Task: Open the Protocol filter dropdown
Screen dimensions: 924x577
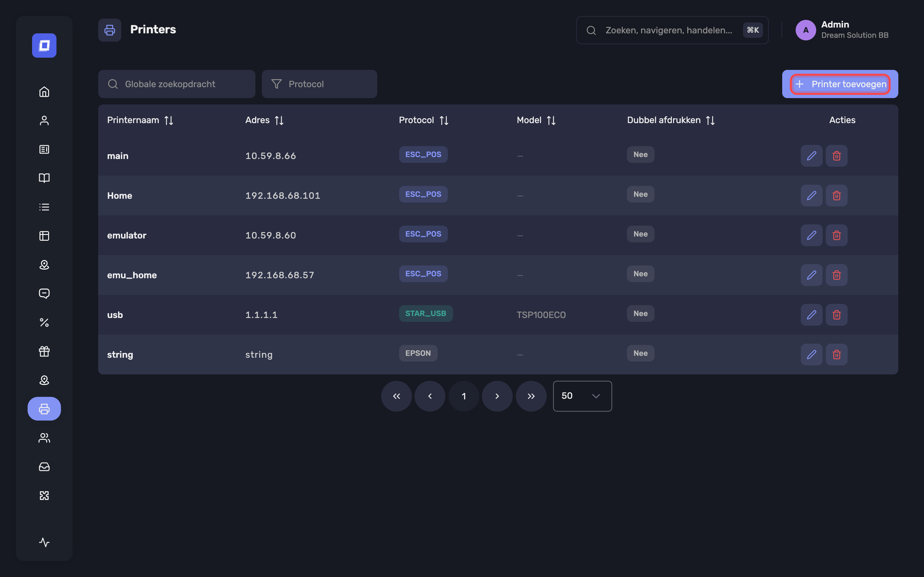Action: [x=319, y=84]
